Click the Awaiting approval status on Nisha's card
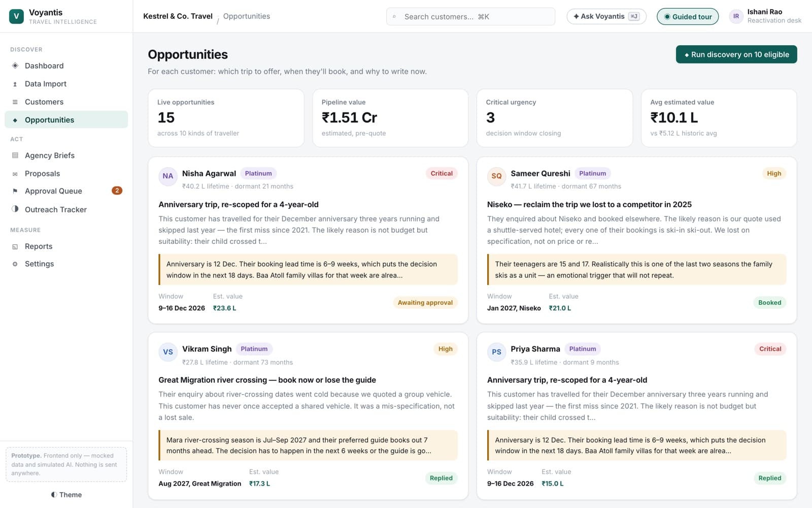 [x=425, y=303]
